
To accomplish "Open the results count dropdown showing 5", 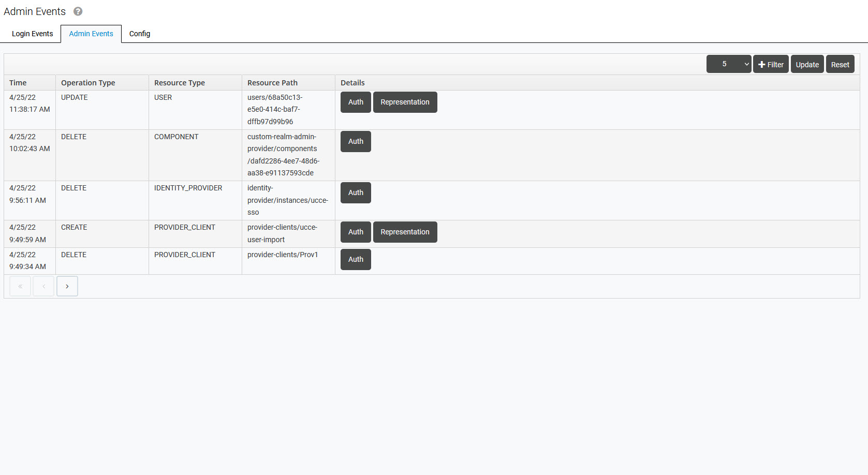I will click(x=728, y=64).
